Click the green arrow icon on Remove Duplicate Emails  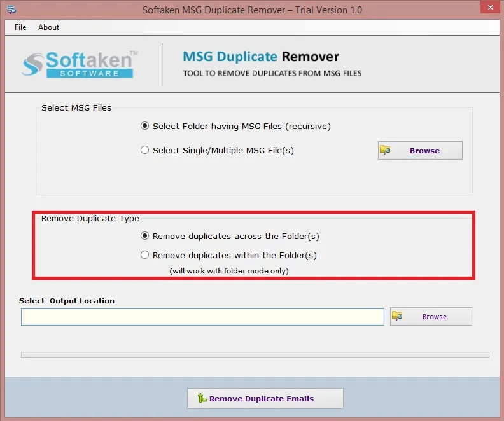click(x=202, y=398)
